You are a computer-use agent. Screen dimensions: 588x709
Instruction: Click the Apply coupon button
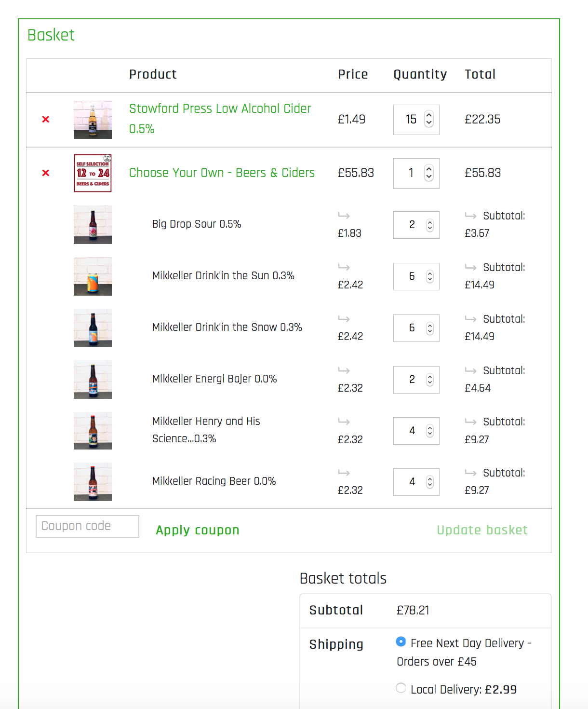pos(197,530)
